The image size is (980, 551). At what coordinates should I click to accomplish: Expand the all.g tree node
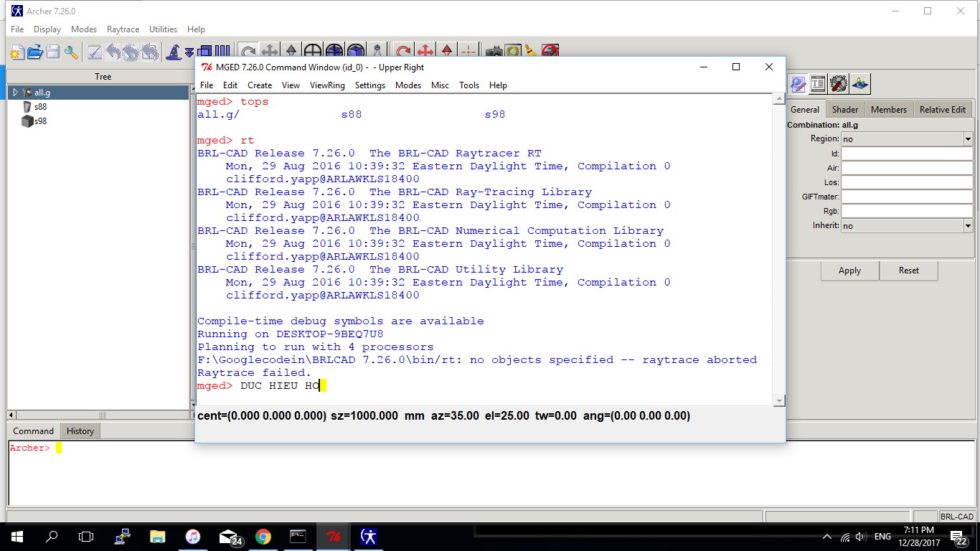[x=15, y=93]
